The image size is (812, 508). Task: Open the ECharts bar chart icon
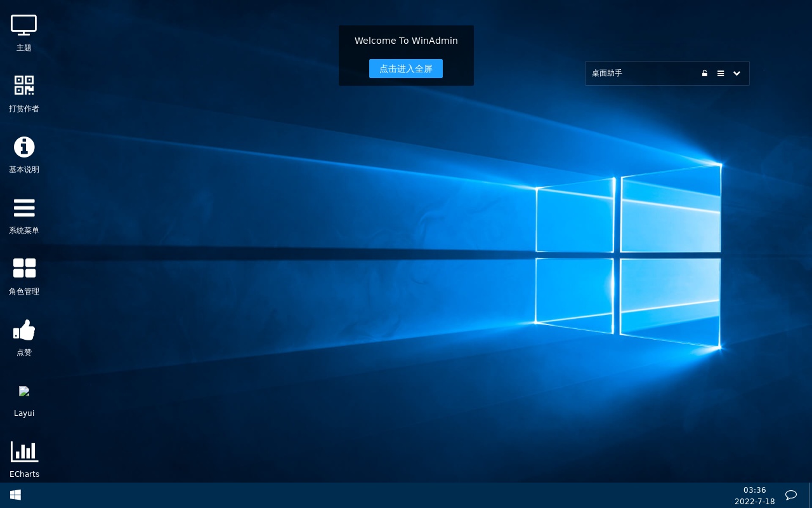point(24,451)
